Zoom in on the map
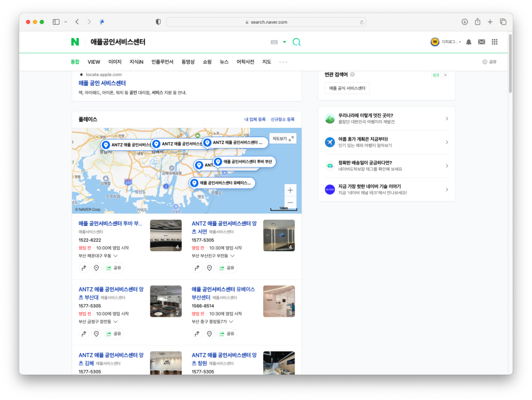 (290, 190)
